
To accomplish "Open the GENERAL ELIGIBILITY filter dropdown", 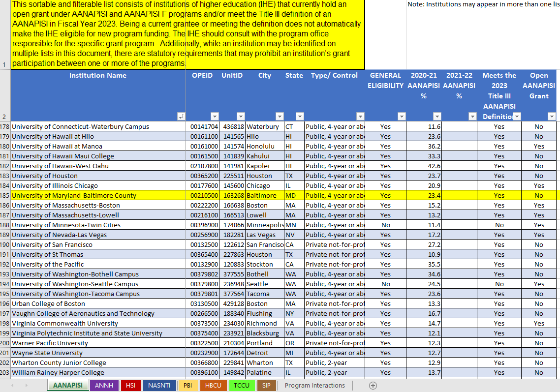I will pos(402,117).
